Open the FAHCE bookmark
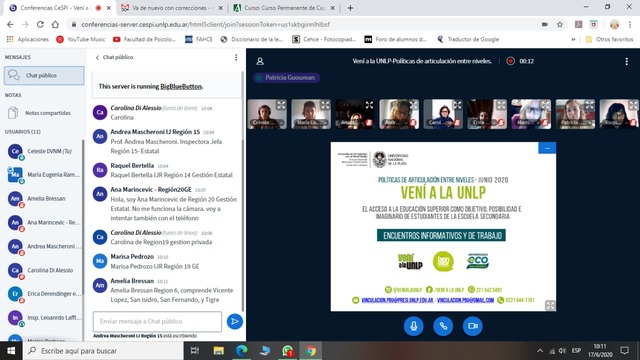640x360 pixels. tap(199, 40)
